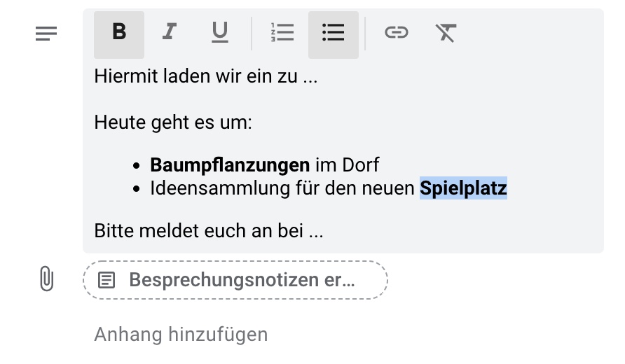Click the bold word Baumpflanzungen
The width and height of the screenshot is (625, 364).
[x=230, y=165]
